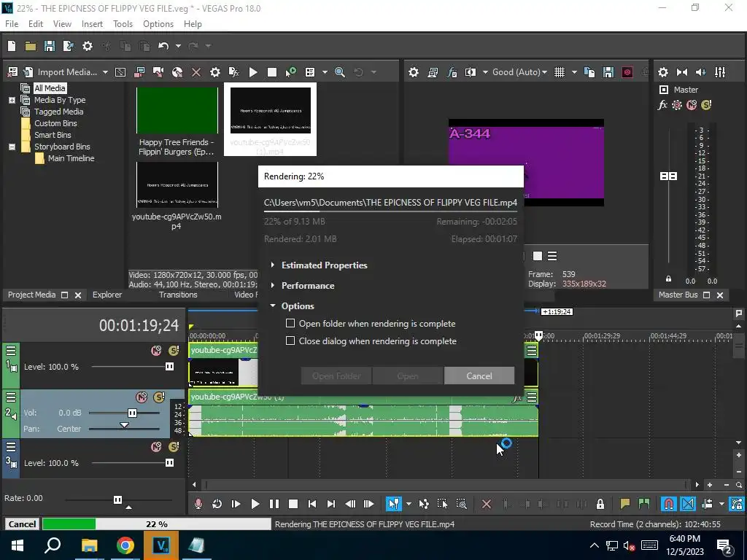Toggle Enable Snapping magnet icon
Image resolution: width=747 pixels, height=560 pixels.
click(668, 504)
